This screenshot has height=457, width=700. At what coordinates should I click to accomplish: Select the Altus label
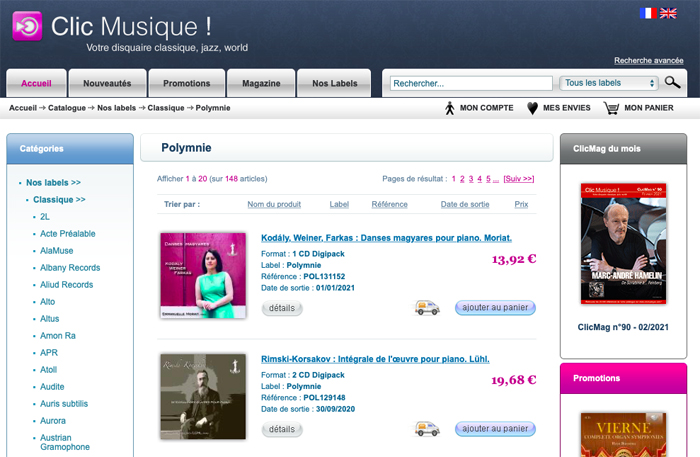tap(50, 318)
